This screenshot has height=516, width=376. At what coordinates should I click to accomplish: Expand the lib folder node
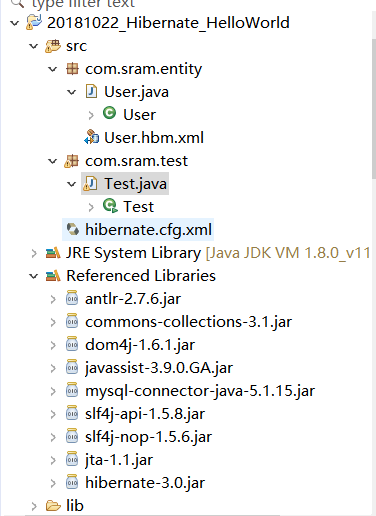tap(34, 506)
